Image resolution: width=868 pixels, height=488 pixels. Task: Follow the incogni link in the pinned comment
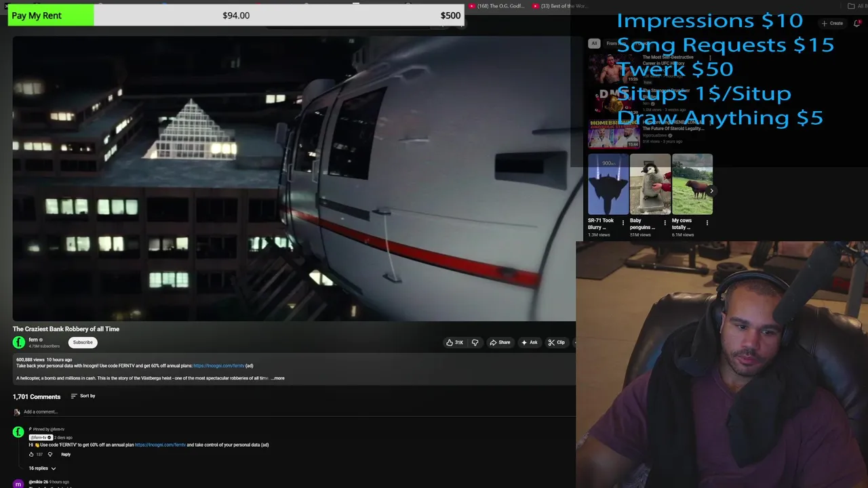(160, 445)
